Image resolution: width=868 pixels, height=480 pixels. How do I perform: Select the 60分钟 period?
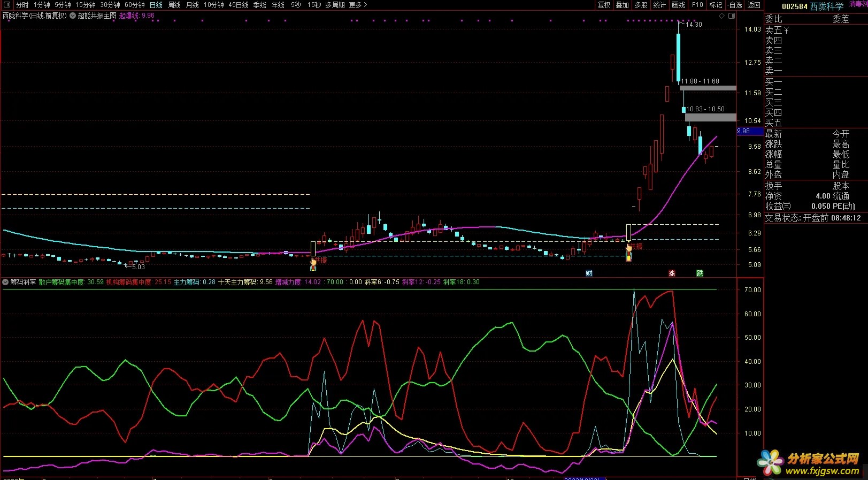coord(135,5)
